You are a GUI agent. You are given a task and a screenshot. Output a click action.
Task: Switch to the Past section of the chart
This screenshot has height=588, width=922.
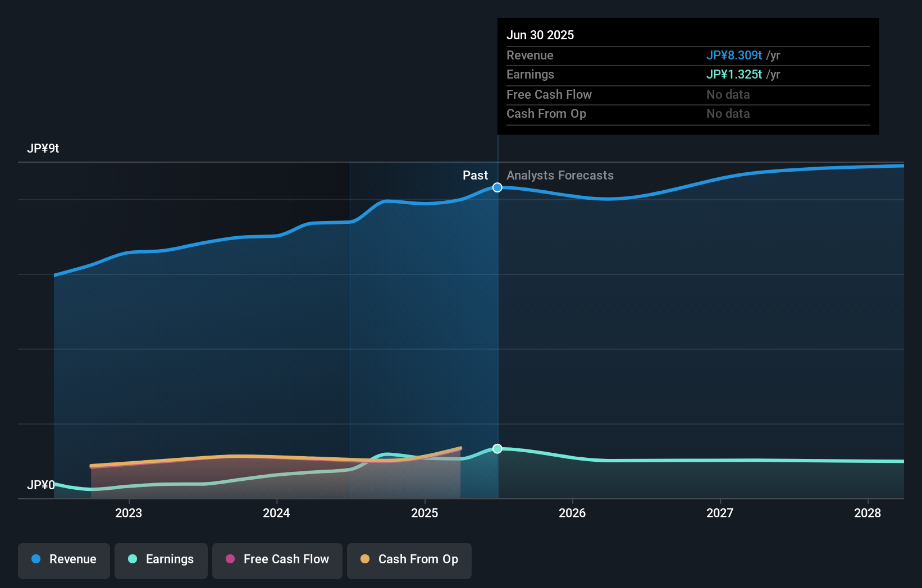coord(476,175)
